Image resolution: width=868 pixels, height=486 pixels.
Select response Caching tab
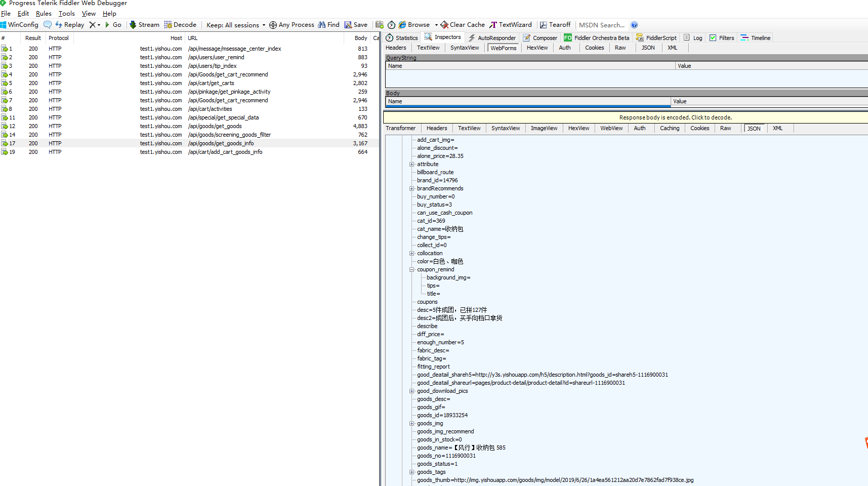pos(670,129)
